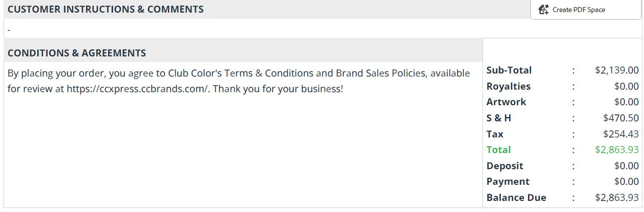Open the ccxpress.ccbrands.com URL
The width and height of the screenshot is (644, 212).
pos(138,89)
